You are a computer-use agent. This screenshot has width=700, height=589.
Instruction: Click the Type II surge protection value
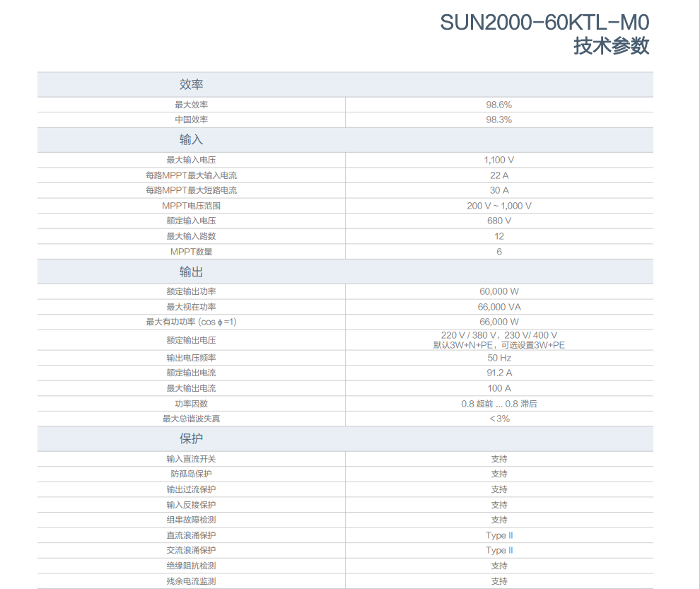[x=498, y=535]
